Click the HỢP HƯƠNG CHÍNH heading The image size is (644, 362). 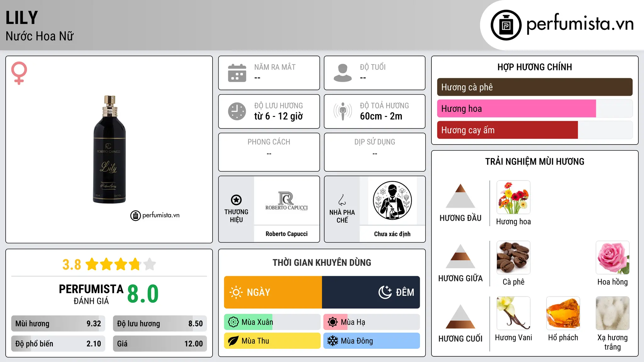click(535, 67)
